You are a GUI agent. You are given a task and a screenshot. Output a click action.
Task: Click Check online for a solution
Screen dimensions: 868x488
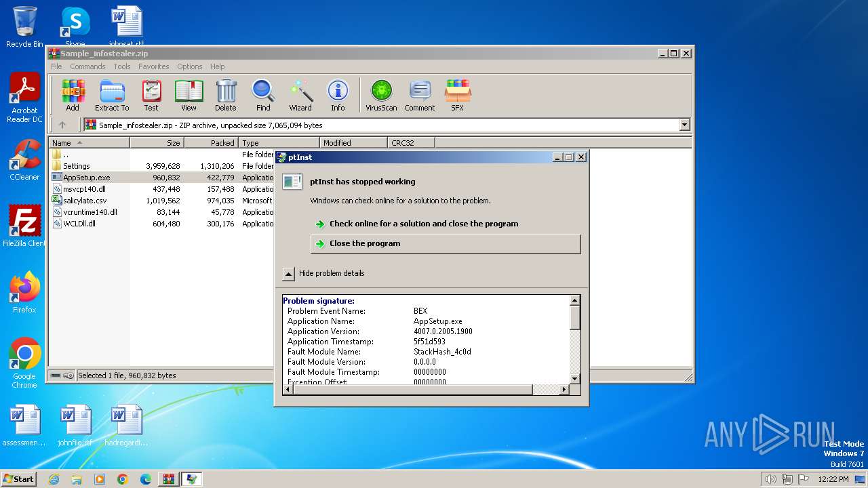click(424, 224)
